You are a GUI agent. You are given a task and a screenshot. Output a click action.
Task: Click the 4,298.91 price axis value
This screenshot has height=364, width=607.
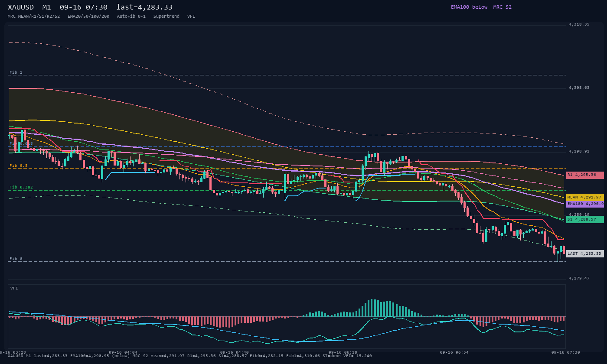coord(579,151)
